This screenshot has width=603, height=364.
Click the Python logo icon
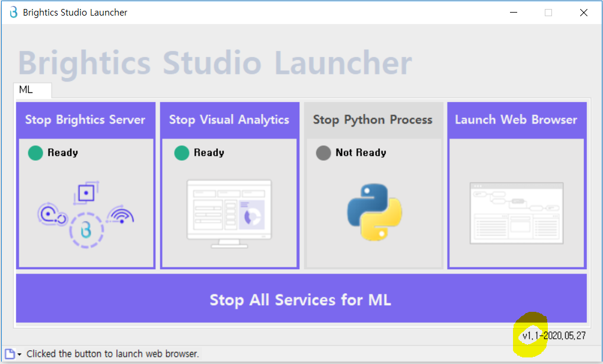point(374,212)
